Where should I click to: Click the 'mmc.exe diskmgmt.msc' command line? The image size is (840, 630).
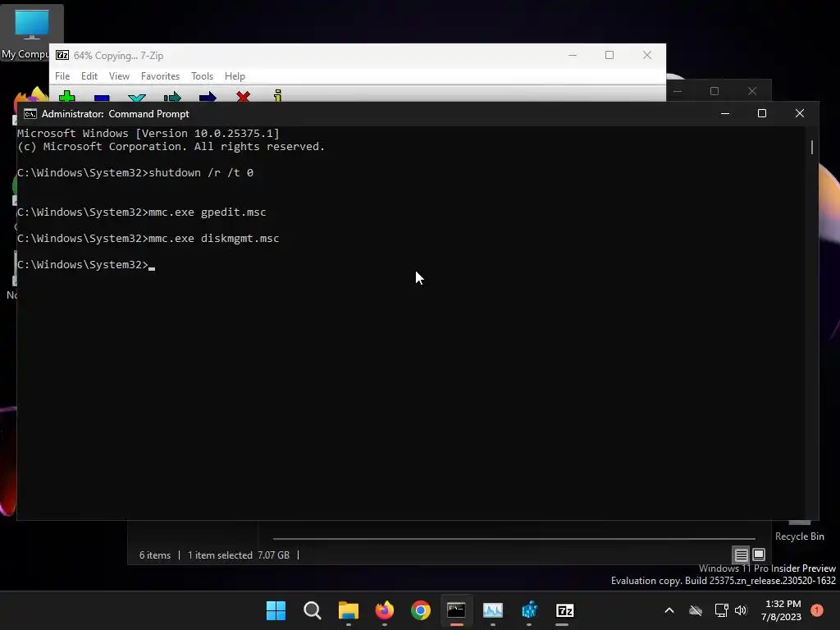click(214, 239)
